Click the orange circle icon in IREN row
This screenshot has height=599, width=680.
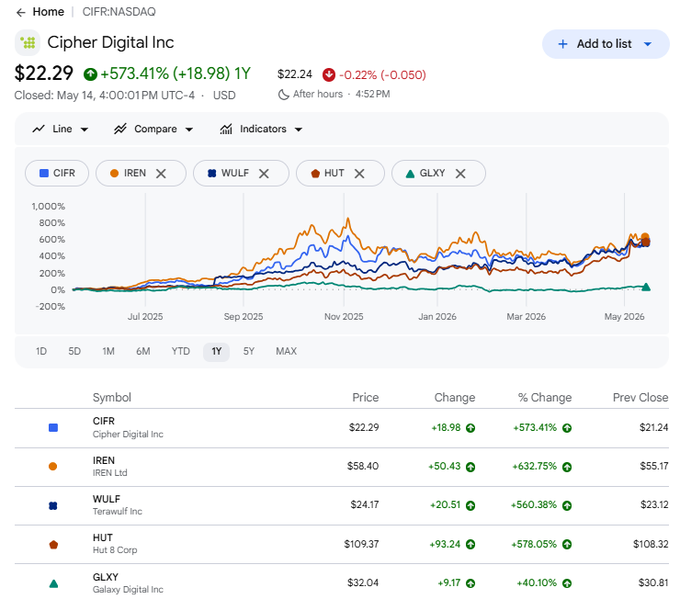(x=53, y=466)
